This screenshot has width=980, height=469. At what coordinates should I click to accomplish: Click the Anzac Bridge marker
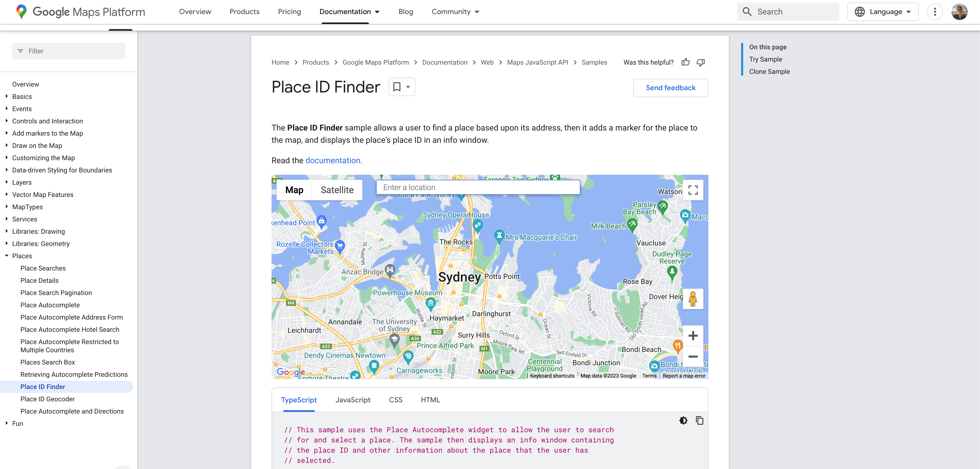pyautogui.click(x=390, y=271)
